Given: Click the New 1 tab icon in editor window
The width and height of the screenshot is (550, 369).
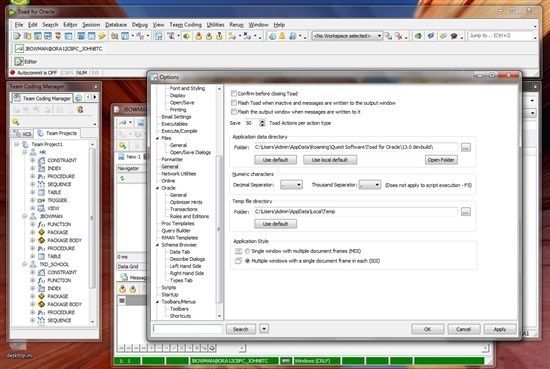Looking at the screenshot, I should point(121,157).
